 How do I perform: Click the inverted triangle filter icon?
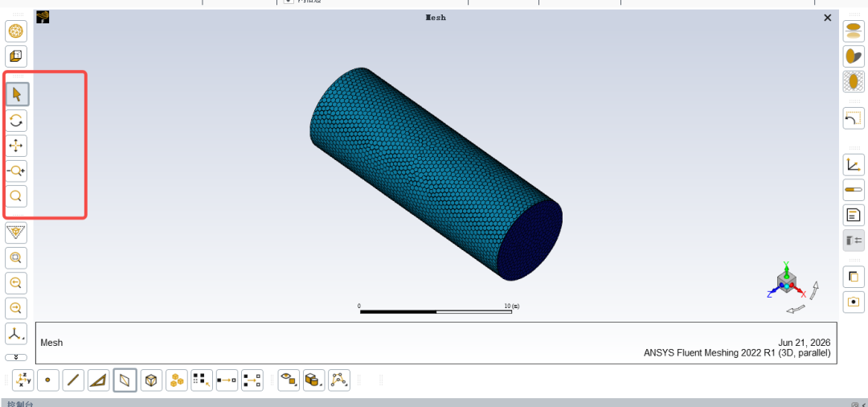[16, 232]
